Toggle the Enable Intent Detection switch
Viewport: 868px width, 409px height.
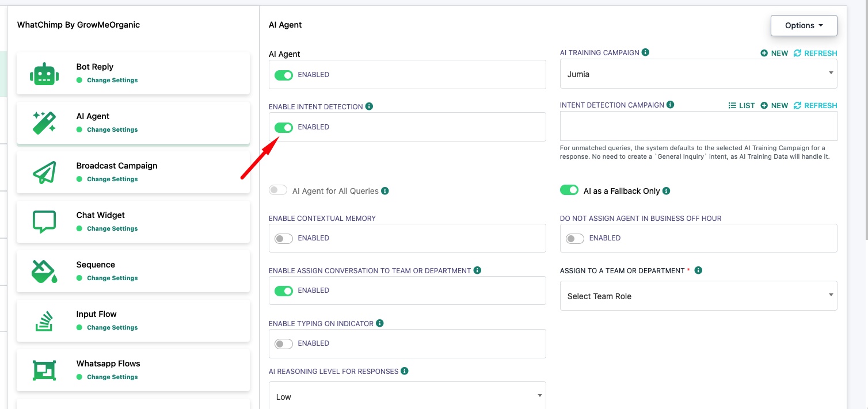pyautogui.click(x=284, y=127)
